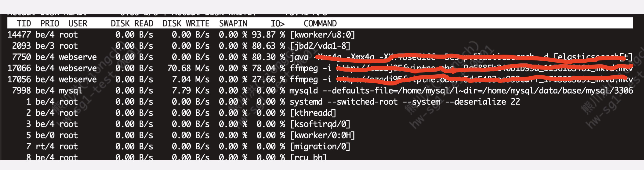Screen dimensions: 644x170
Task: Click the kthreadd process row
Action: [x=320, y=113]
